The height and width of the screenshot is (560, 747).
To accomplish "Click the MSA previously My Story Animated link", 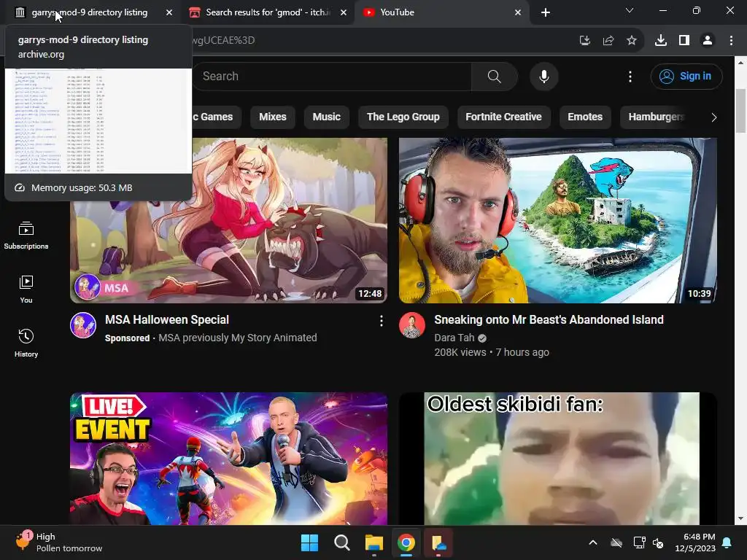I will tap(237, 338).
